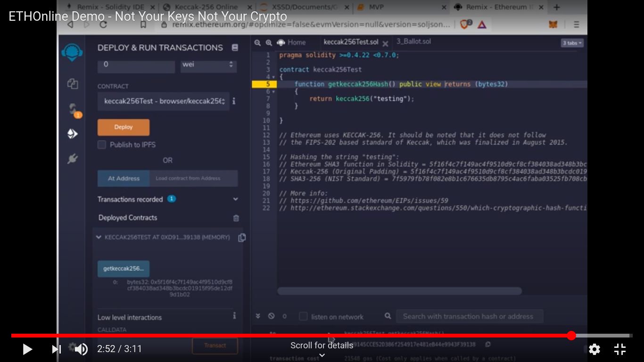Go back in browser history
The width and height of the screenshot is (644, 362).
71,25
